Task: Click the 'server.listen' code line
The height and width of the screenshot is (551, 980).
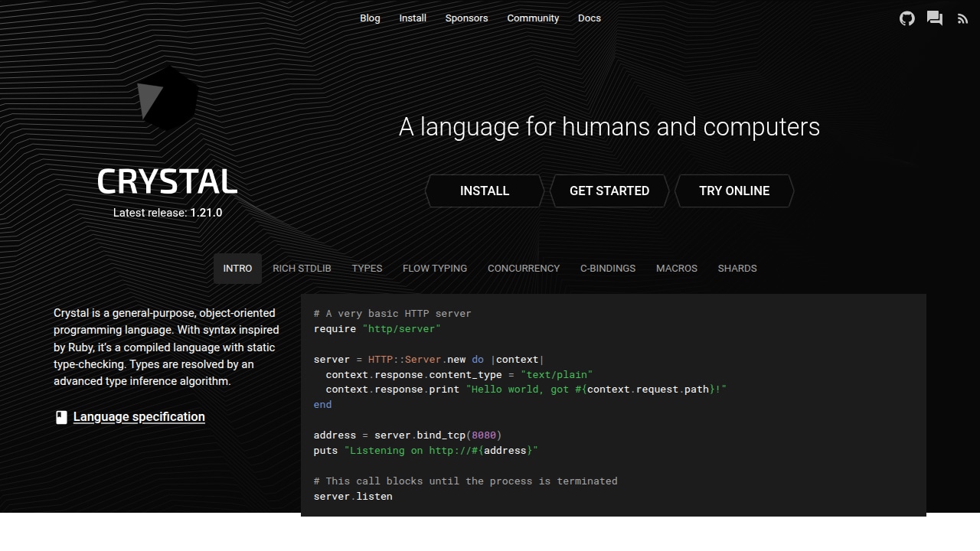Action: pos(353,497)
